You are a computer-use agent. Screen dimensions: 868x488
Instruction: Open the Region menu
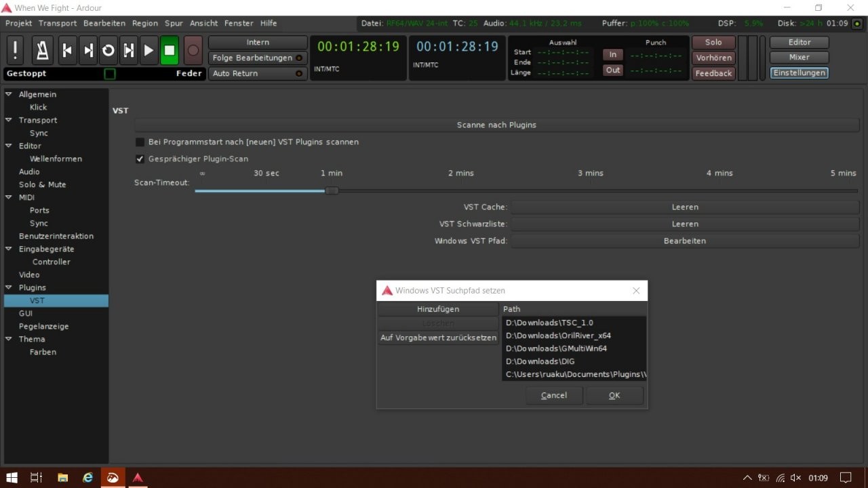pyautogui.click(x=145, y=23)
